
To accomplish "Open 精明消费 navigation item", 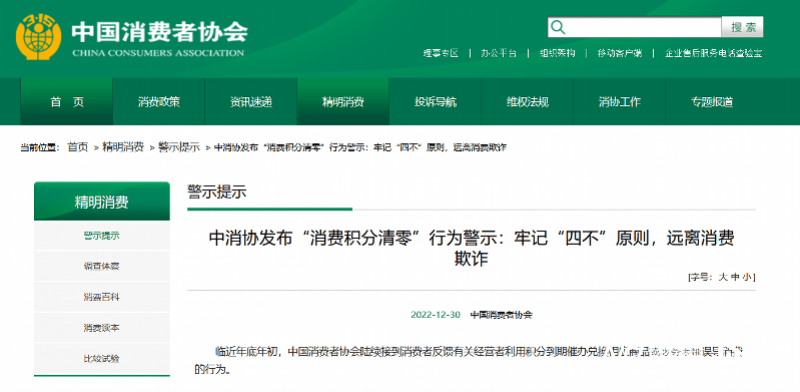I will pyautogui.click(x=343, y=102).
